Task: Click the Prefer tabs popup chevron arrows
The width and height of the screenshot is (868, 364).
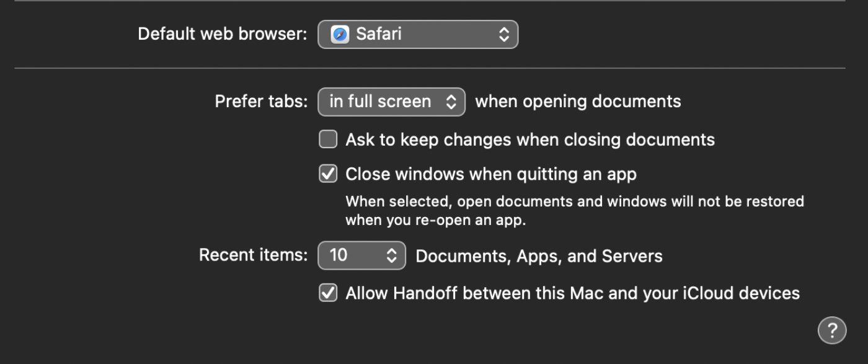Action: pos(451,102)
